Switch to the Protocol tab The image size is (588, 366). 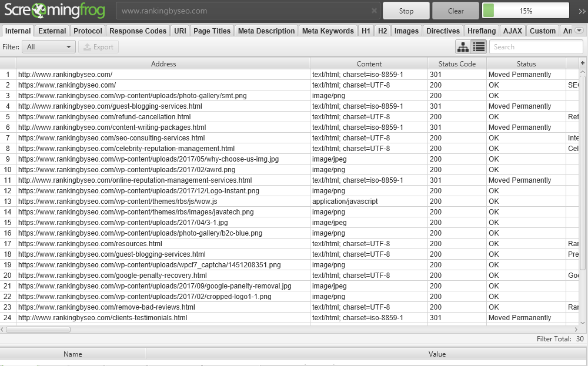[x=88, y=31]
